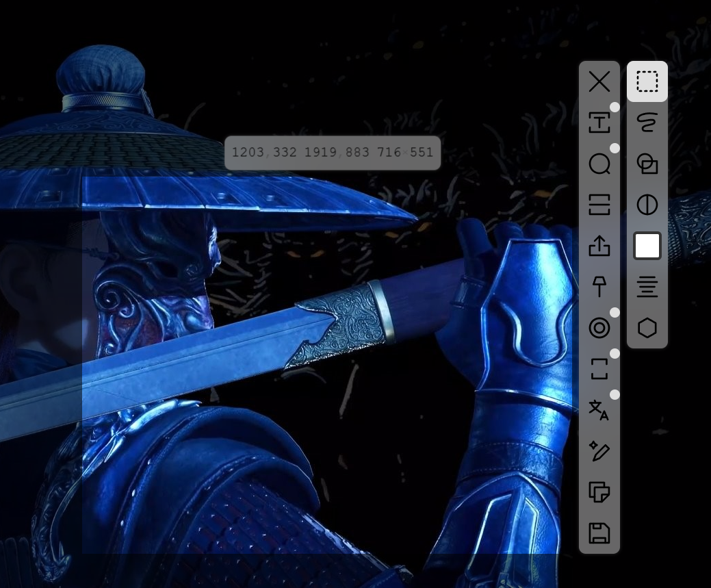Open the white color swatch
The height and width of the screenshot is (588, 711).
[647, 246]
